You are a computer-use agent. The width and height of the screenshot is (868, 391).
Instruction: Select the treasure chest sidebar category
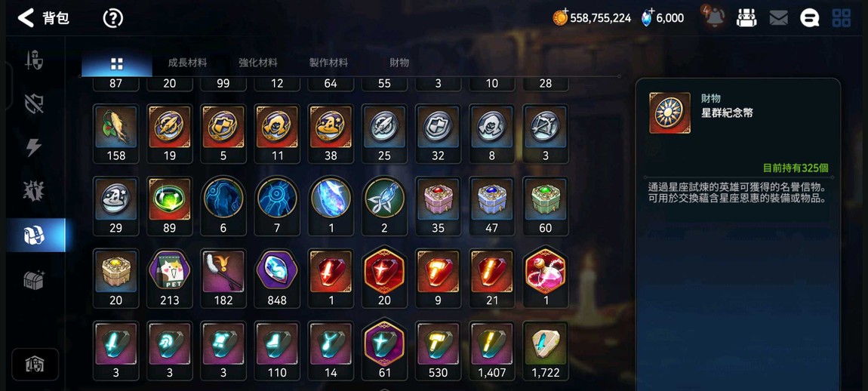pyautogui.click(x=34, y=280)
